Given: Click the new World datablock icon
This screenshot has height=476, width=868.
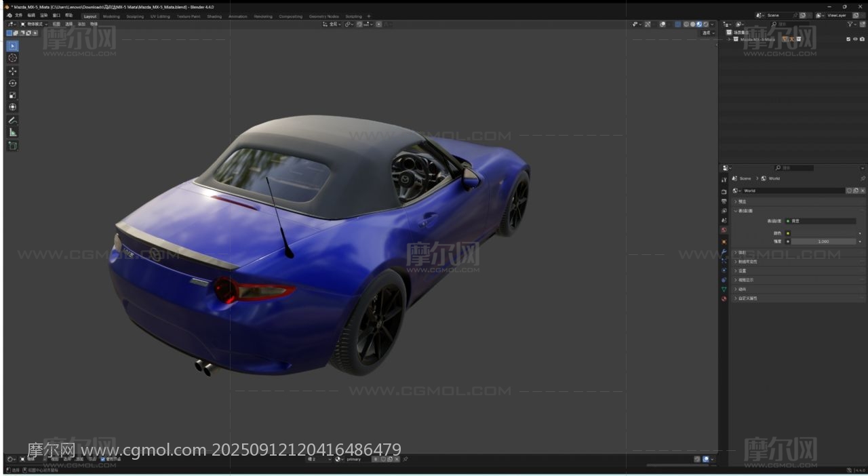Looking at the screenshot, I should coord(856,191).
